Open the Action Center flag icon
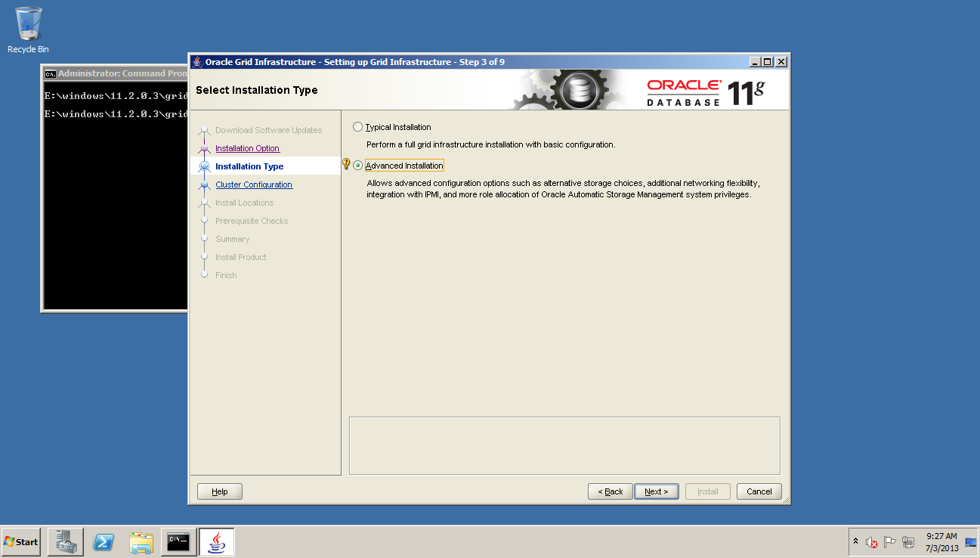The height and width of the screenshot is (558, 980). [x=889, y=542]
